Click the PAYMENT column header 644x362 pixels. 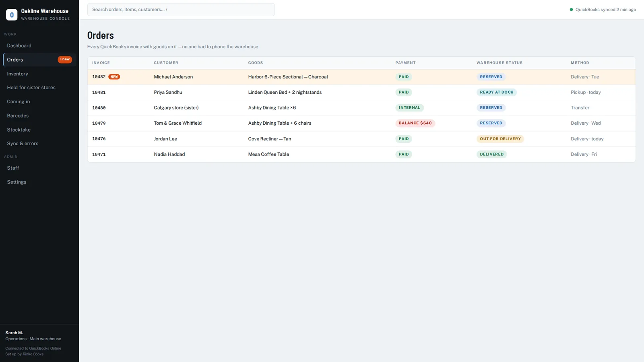[x=405, y=63]
